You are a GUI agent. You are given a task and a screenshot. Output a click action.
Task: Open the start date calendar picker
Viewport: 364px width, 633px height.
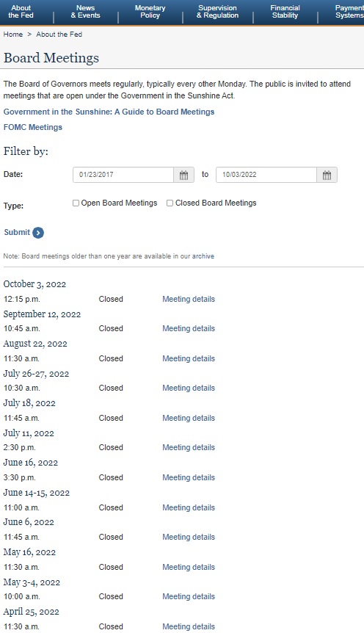pos(184,175)
